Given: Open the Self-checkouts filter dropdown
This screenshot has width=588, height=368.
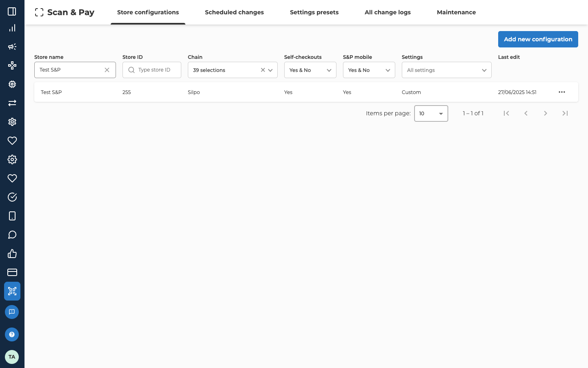Looking at the screenshot, I should click(x=310, y=70).
